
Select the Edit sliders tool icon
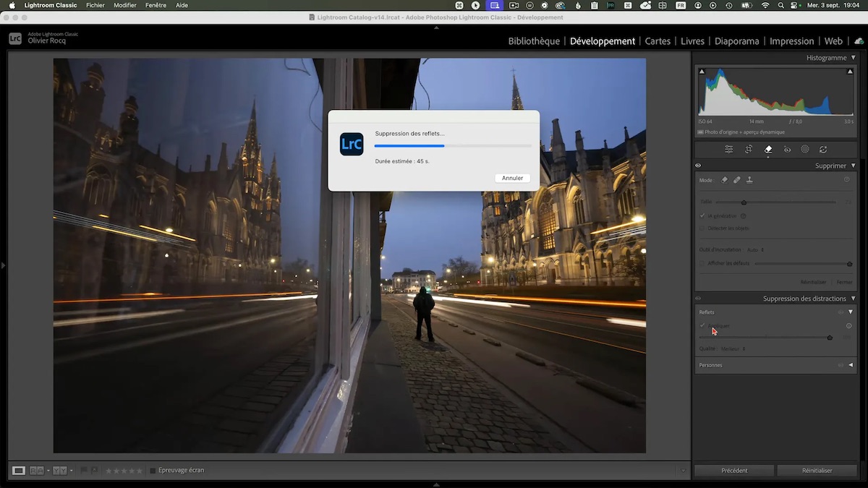coord(728,150)
